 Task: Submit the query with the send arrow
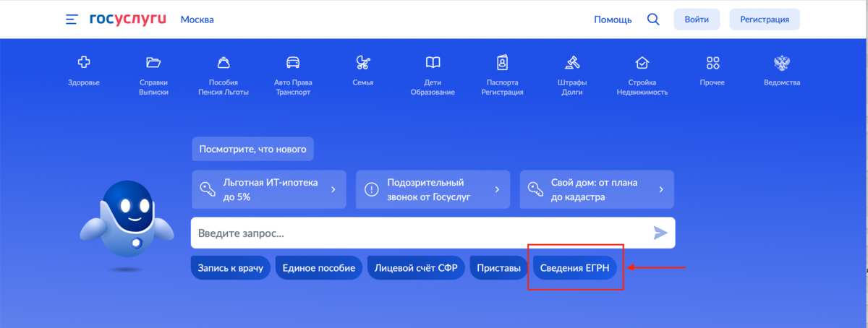tap(660, 233)
